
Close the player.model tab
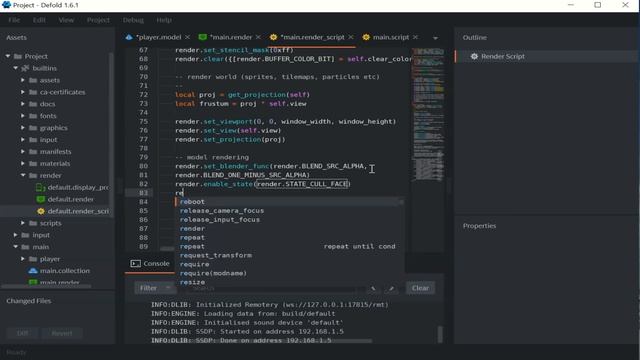coord(187,37)
